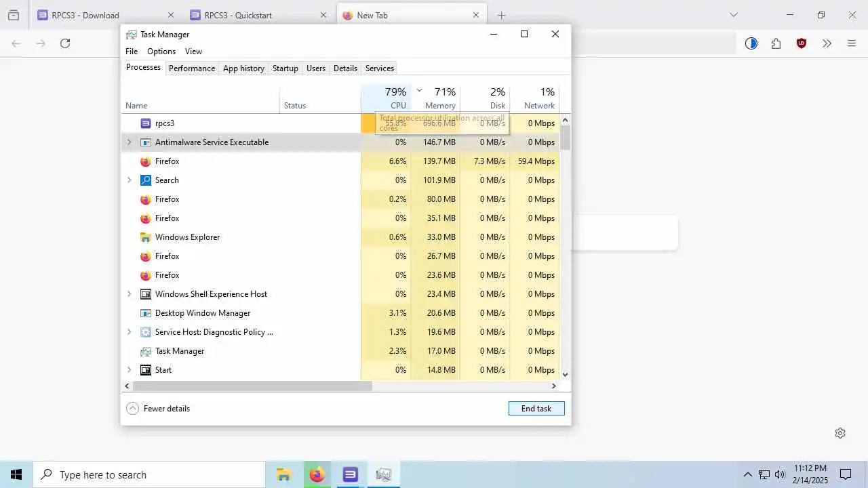868x488 pixels.
Task: Open the Firefox extensions puzzle icon
Action: click(776, 43)
